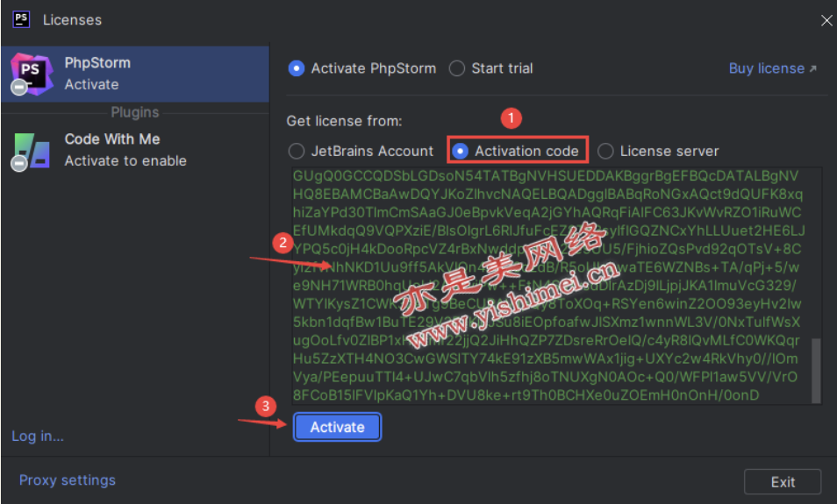Select the PhpStorm Activate list entry

click(x=135, y=74)
